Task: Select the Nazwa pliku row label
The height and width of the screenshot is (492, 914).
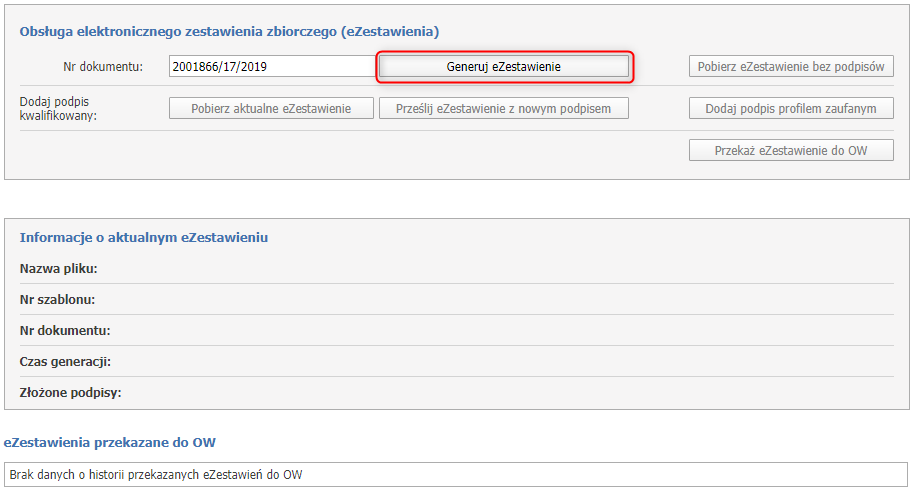Action: pos(63,269)
